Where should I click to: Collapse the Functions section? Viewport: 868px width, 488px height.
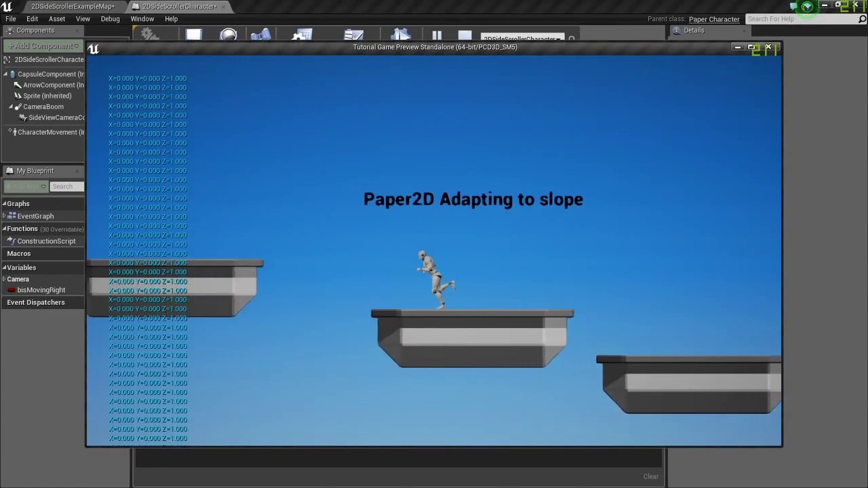[x=4, y=229]
